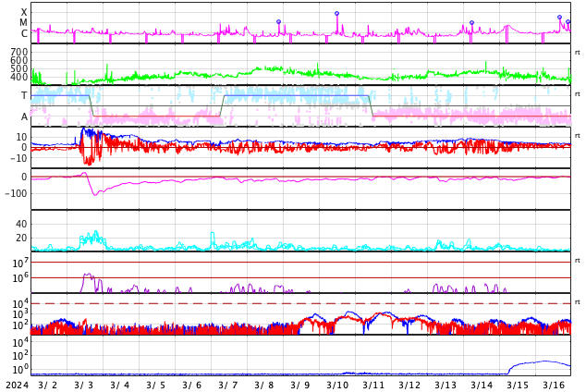Click the '−100' axis label

17,193
